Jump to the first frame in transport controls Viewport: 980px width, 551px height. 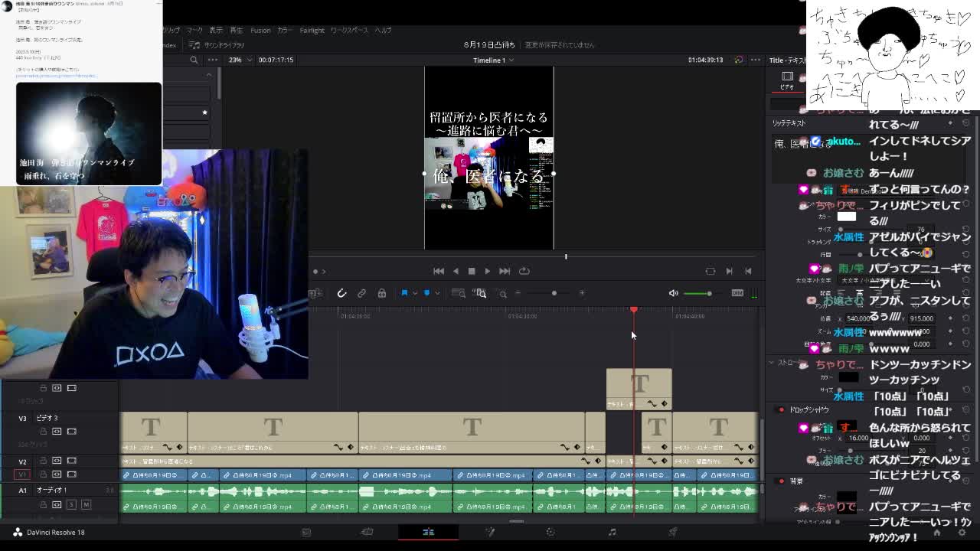[439, 271]
